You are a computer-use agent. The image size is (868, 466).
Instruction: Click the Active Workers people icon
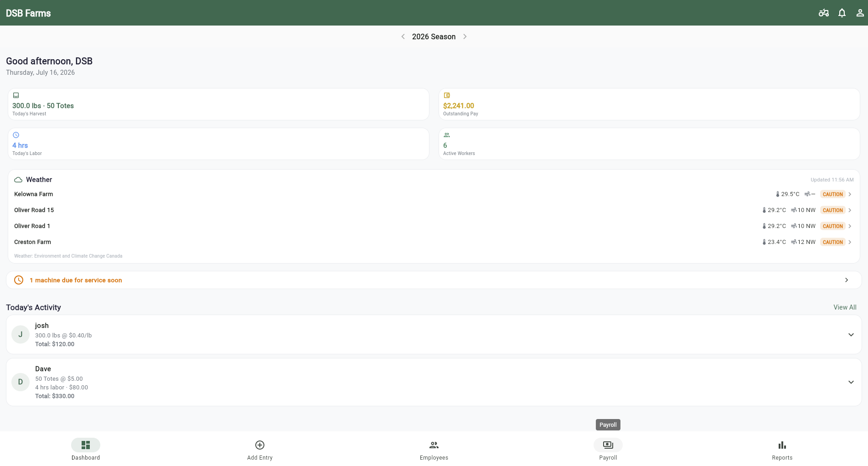coord(447,135)
